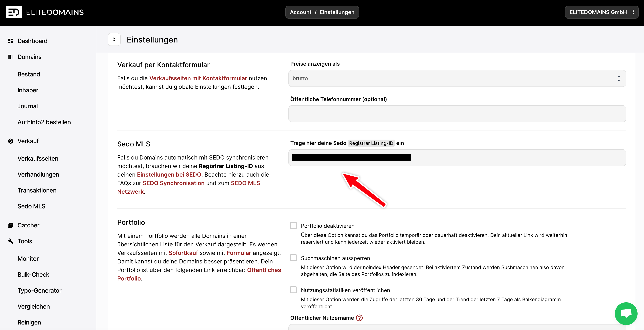This screenshot has height=330, width=644.
Task: Toggle Nutzungsstatistiken veröffentlichen checkbox
Action: (293, 290)
